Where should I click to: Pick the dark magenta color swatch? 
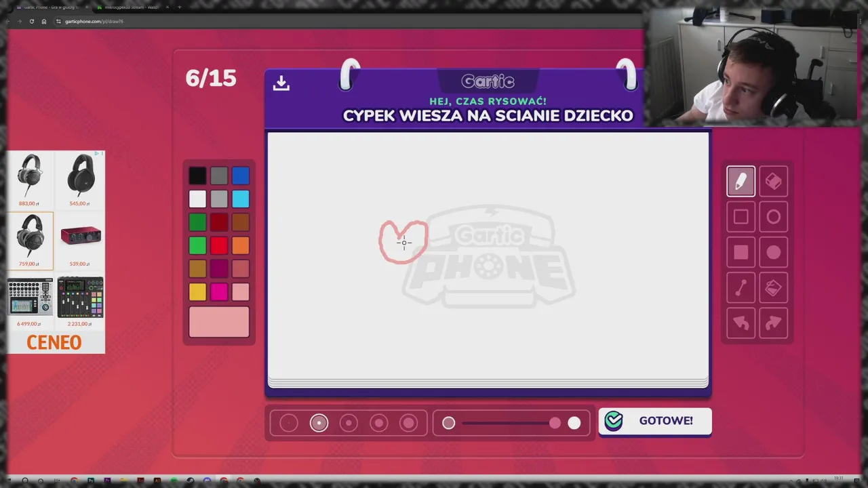click(x=219, y=269)
